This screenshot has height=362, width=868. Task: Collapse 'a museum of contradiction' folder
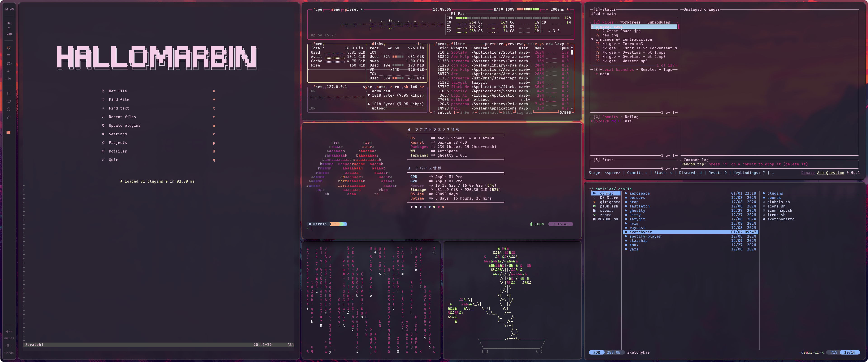pos(592,39)
